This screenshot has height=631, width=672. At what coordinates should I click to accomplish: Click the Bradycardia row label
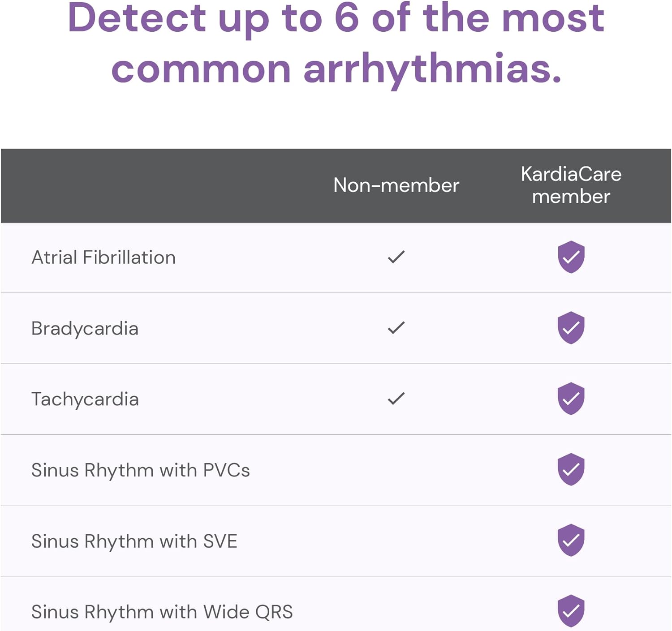click(85, 329)
